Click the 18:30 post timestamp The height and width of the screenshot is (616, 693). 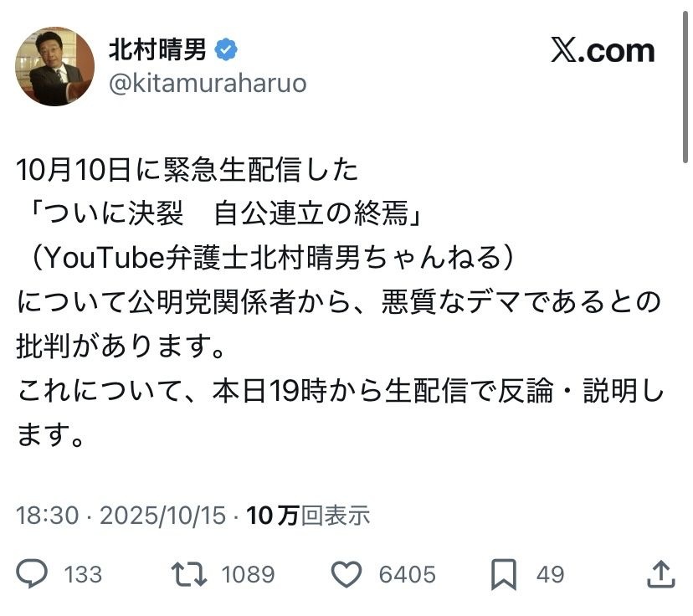click(48, 515)
